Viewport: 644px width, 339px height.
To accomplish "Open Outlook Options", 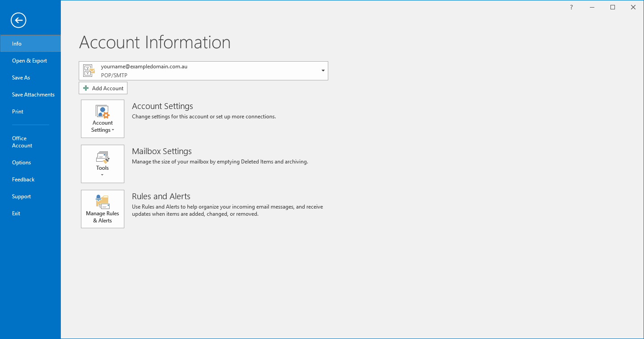I will tap(21, 163).
